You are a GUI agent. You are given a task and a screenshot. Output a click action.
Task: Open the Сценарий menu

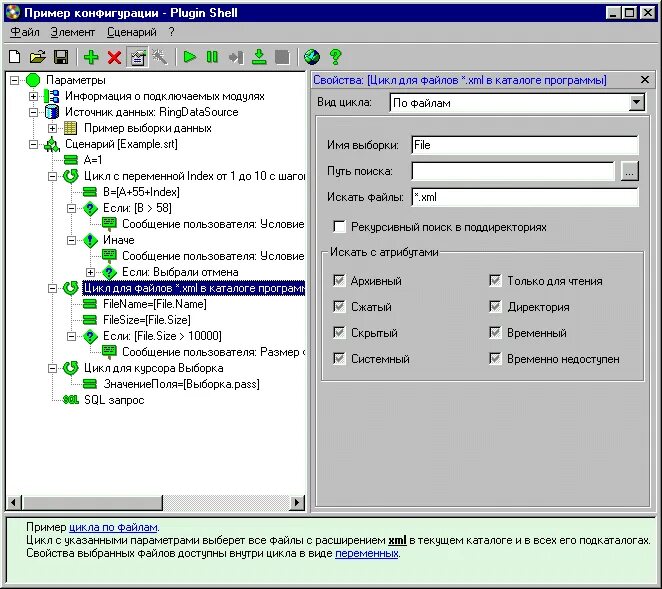(131, 32)
